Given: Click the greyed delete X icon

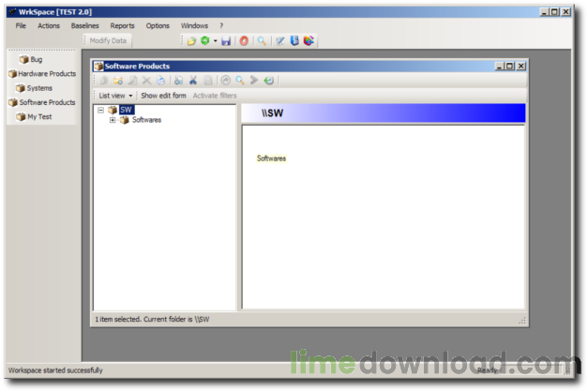Looking at the screenshot, I should [146, 81].
